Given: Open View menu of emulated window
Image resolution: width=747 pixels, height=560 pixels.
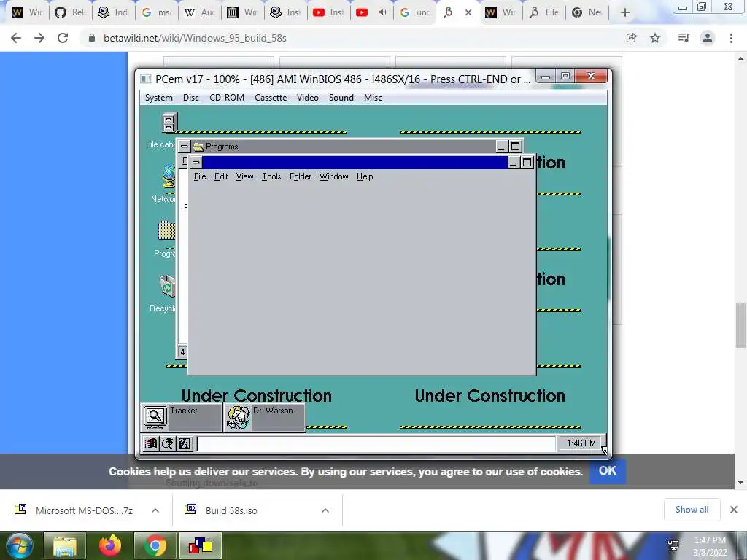Looking at the screenshot, I should tap(244, 176).
